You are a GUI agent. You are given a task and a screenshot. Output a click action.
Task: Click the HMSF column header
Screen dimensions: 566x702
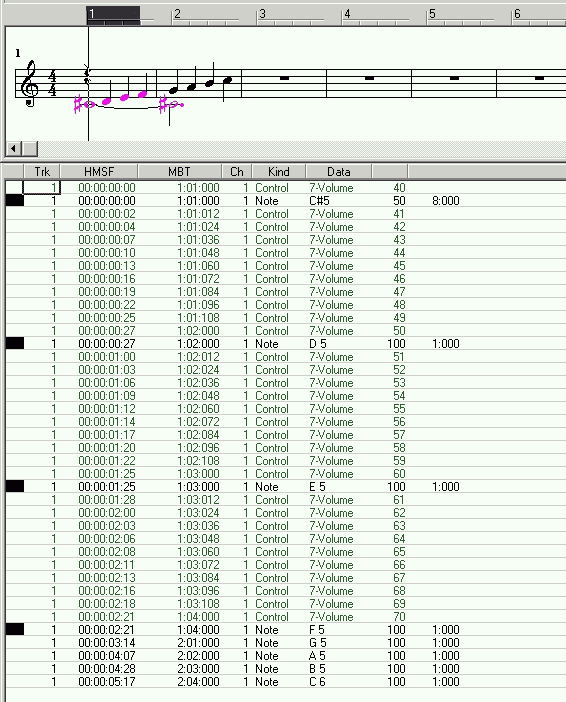pyautogui.click(x=99, y=171)
